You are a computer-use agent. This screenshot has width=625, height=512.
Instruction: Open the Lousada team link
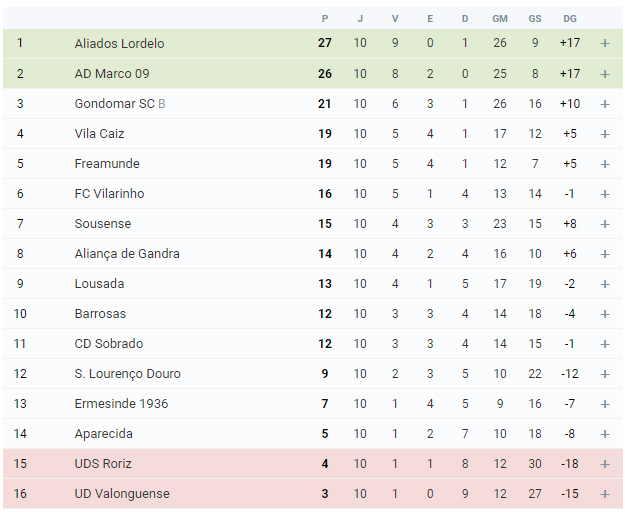[x=99, y=284]
